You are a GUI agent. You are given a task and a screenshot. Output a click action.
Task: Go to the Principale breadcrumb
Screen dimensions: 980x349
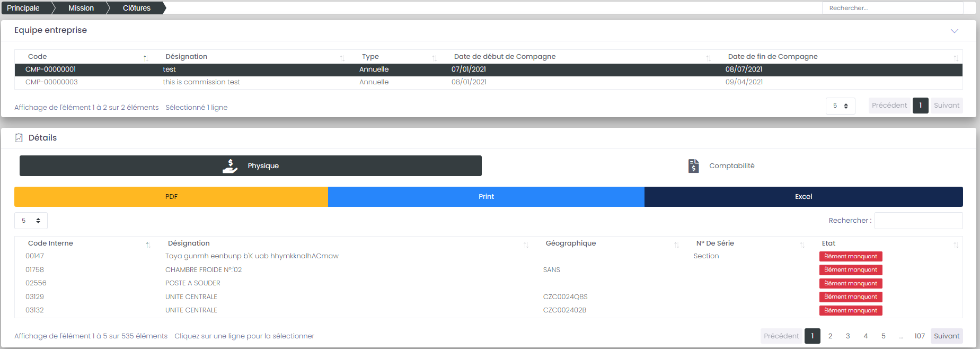click(x=23, y=8)
